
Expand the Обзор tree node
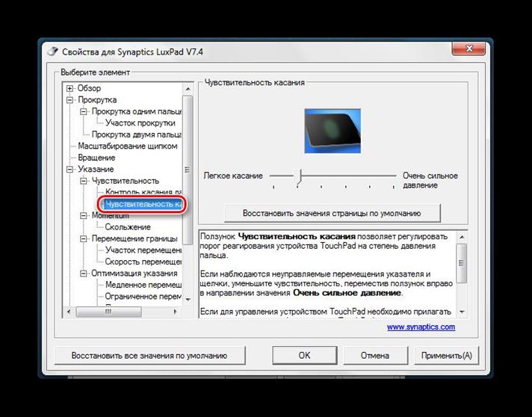pos(70,88)
